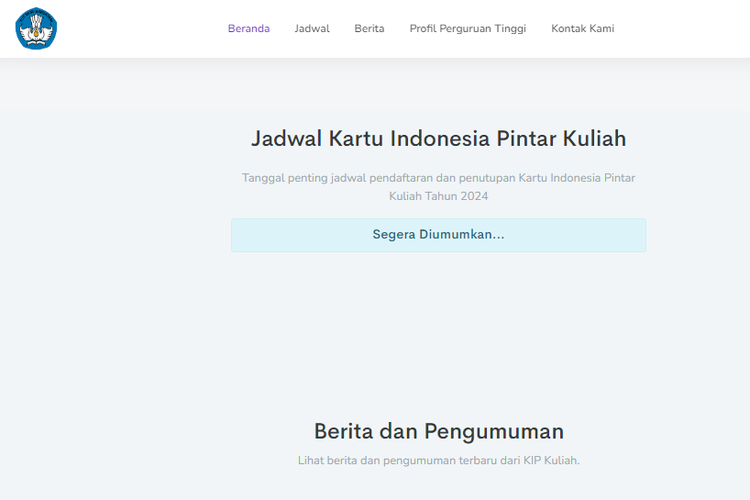Select the Lihat berita dan pengumuman terbaru text

(439, 460)
